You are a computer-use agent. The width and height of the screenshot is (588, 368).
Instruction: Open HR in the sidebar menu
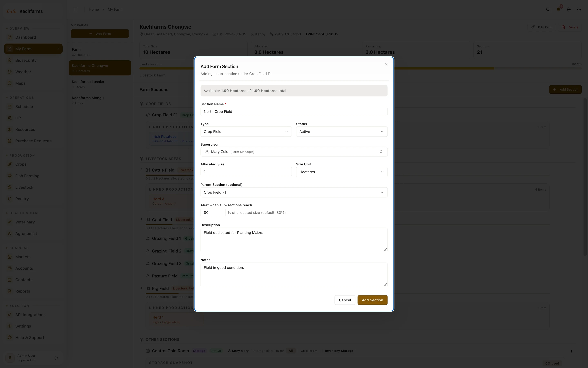[x=33, y=118]
